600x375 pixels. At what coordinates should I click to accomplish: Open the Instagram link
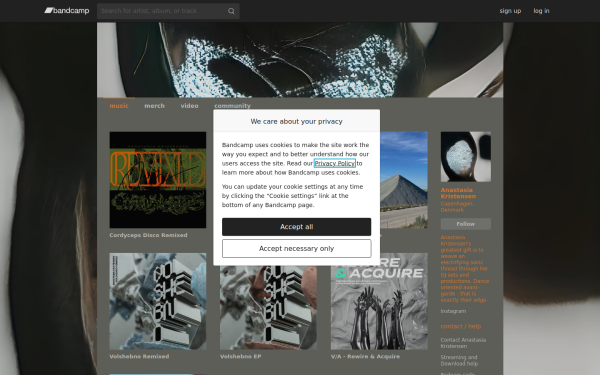(453, 311)
